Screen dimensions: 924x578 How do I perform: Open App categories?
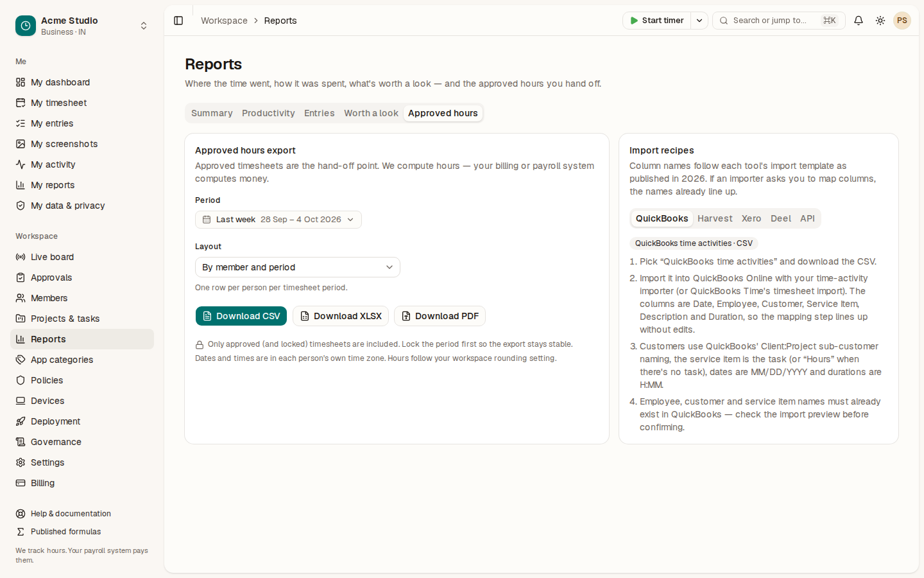click(82, 360)
